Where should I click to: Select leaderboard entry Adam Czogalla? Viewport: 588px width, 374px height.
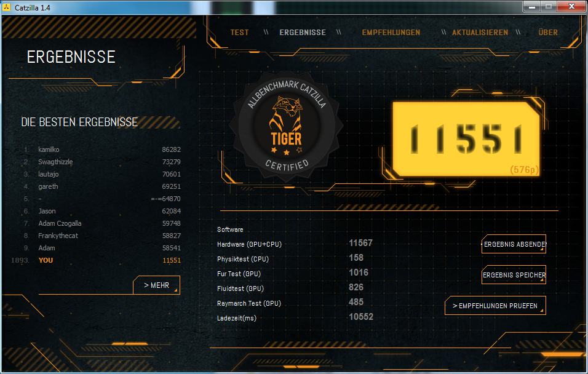click(x=60, y=223)
